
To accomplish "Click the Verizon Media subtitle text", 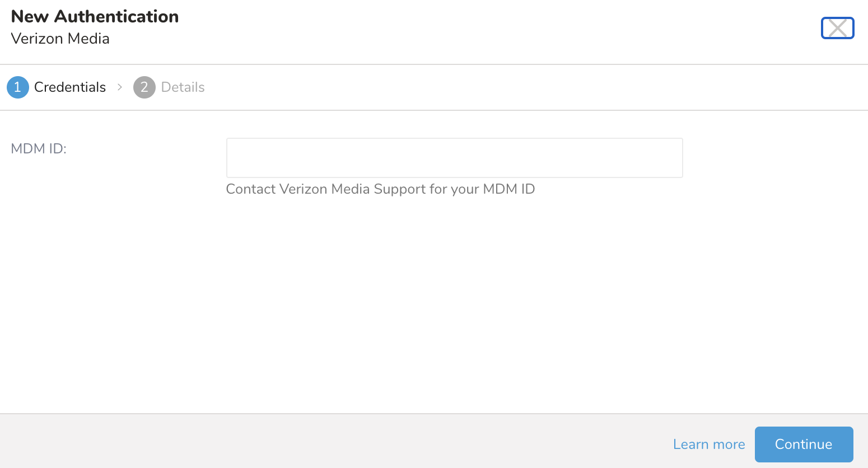I will pos(60,39).
